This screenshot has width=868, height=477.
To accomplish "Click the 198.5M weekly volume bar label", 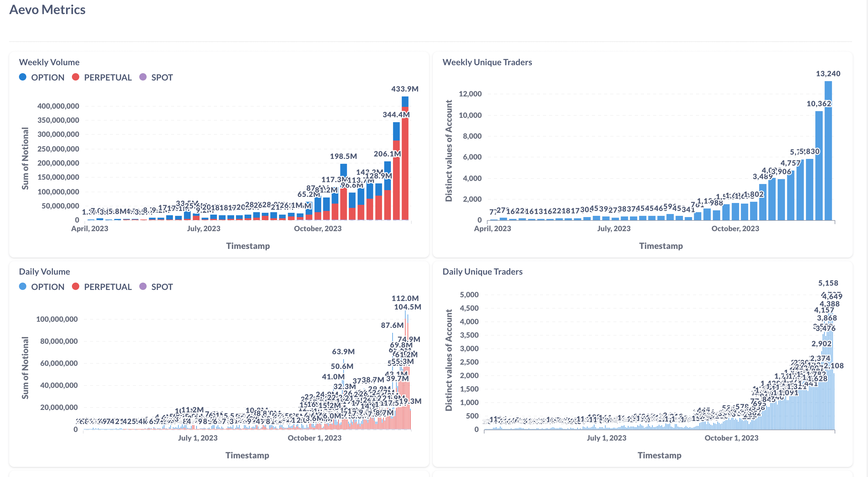I will pyautogui.click(x=343, y=156).
